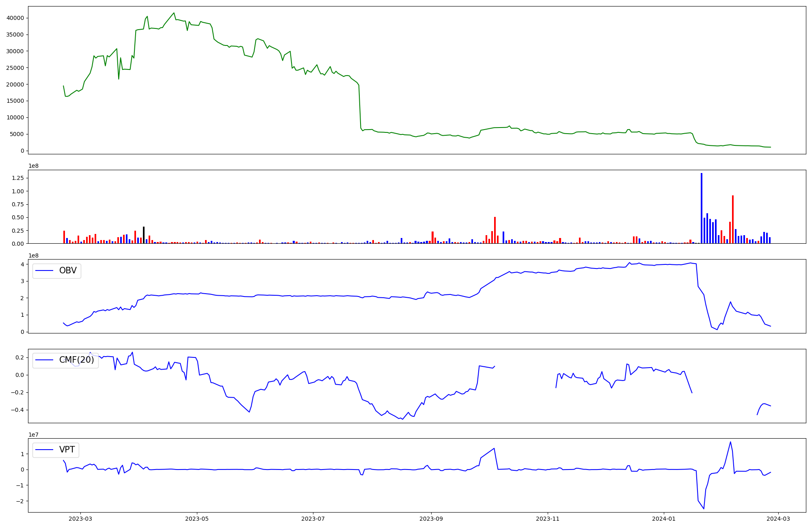The width and height of the screenshot is (812, 528).
Task: Click the tallest red volume bar
Action: (x=733, y=219)
